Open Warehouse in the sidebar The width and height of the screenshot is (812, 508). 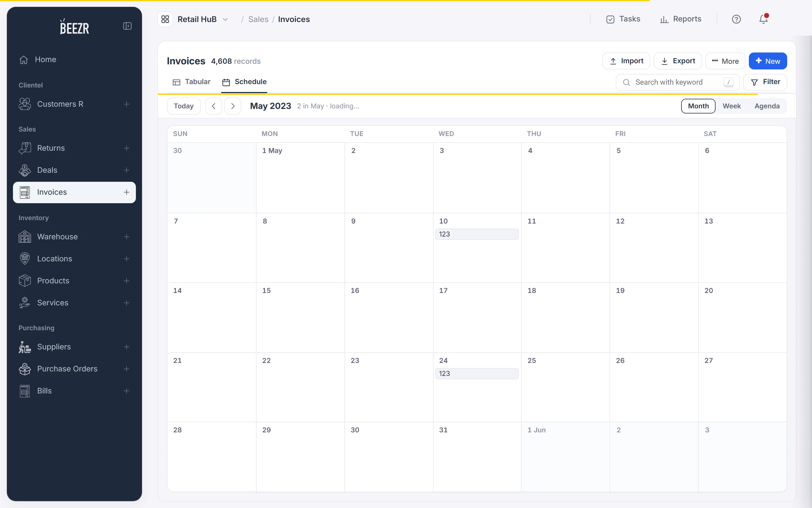[74, 237]
